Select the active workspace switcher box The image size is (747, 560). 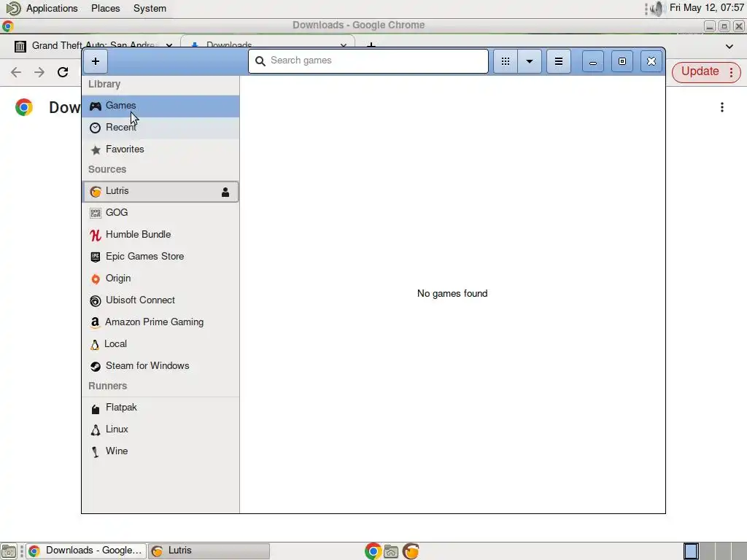pyautogui.click(x=691, y=551)
